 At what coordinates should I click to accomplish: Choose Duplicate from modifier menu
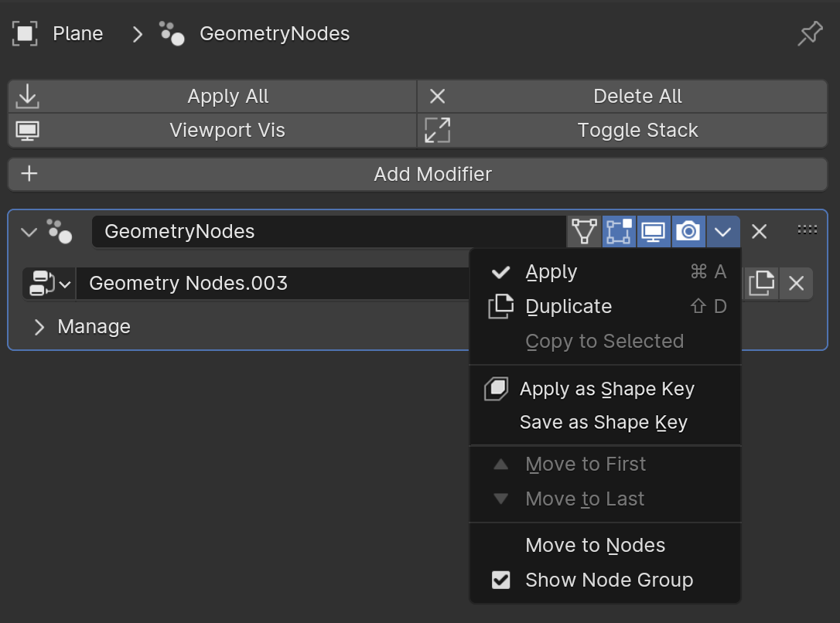606,307
